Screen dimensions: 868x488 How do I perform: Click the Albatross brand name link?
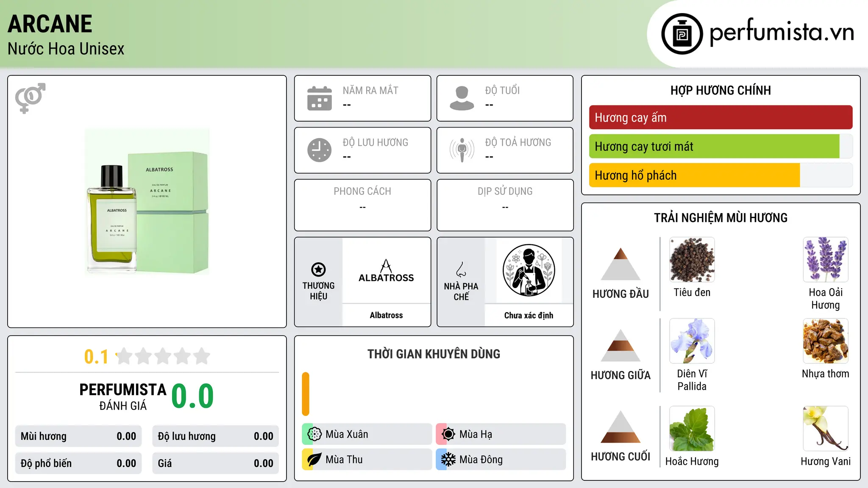click(x=386, y=315)
